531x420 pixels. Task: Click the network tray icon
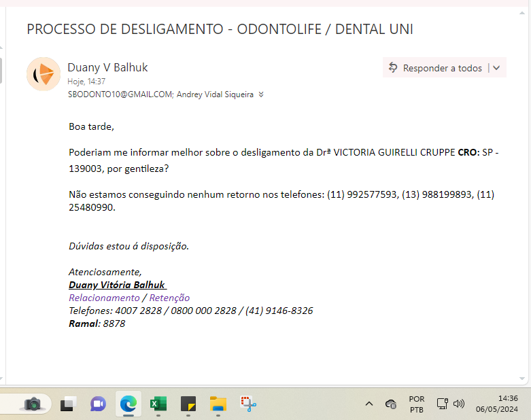443,404
